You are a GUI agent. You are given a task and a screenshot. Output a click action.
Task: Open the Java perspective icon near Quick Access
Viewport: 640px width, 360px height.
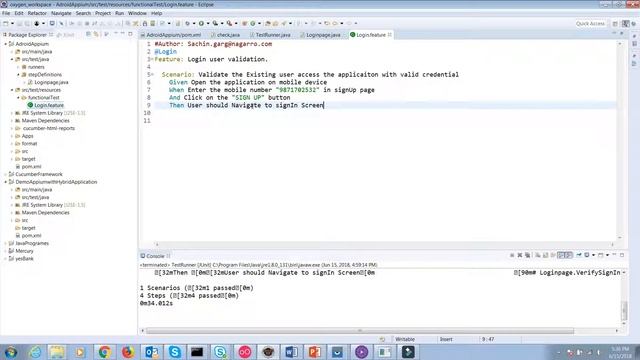click(626, 24)
